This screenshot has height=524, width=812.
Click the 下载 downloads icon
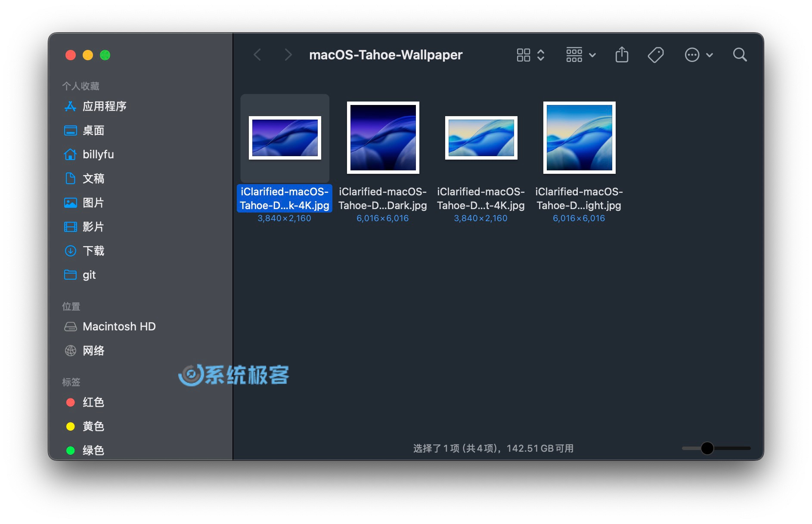click(x=70, y=251)
